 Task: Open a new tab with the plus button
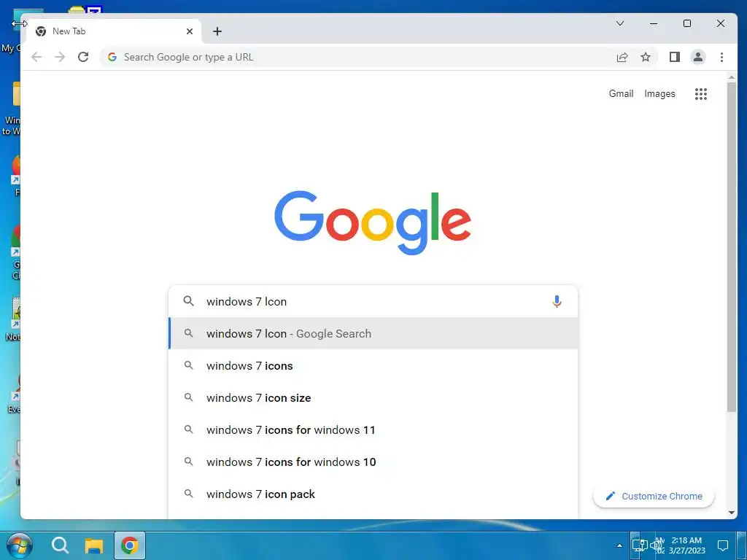pos(217,31)
